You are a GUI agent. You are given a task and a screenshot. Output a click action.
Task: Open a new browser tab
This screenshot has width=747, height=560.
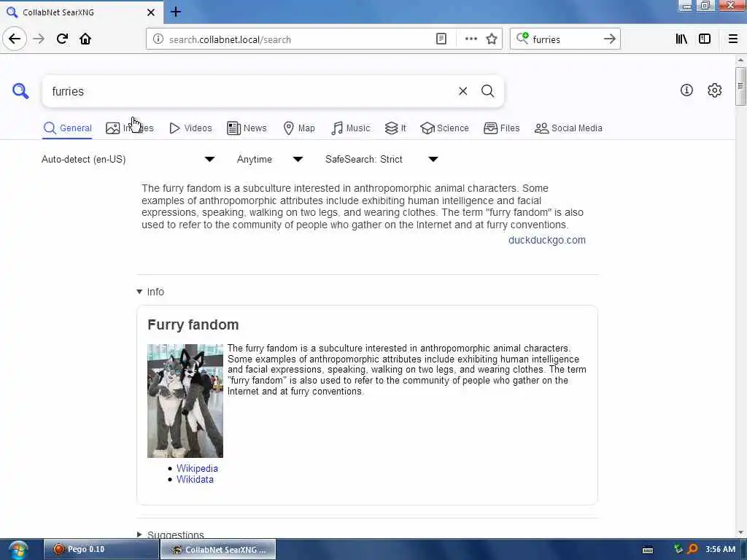(176, 12)
